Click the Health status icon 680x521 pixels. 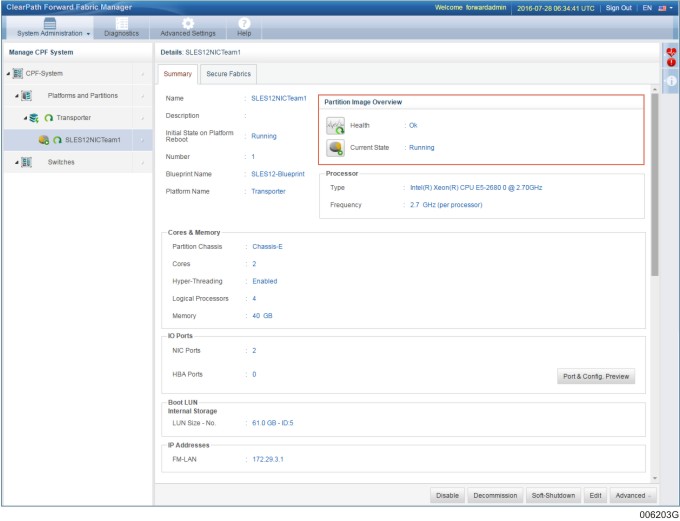pyautogui.click(x=335, y=125)
